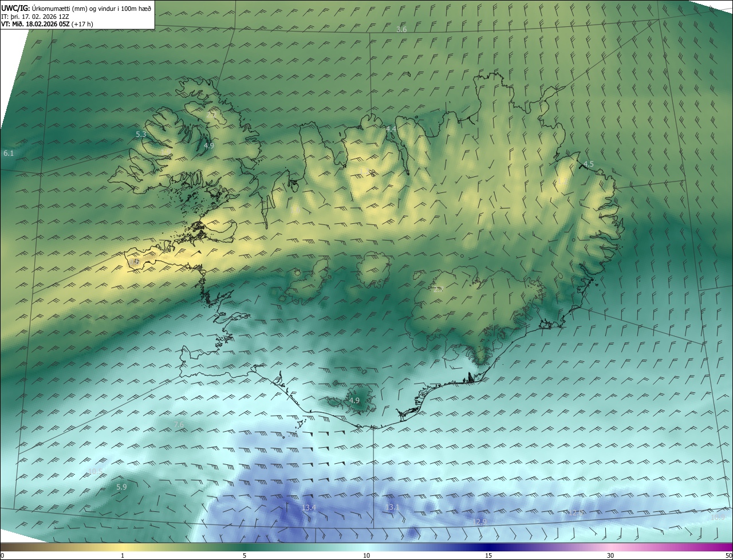Click the 4.5 value label on the map
Screen dimensions: 733x560
click(x=588, y=164)
